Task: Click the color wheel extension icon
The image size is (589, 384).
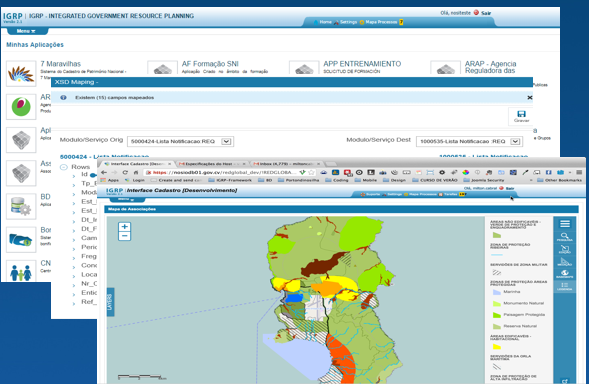Action: (x=466, y=172)
